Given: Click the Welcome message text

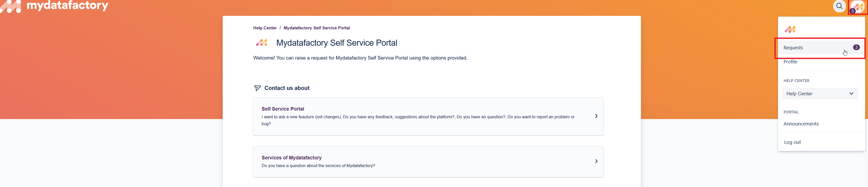Looking at the screenshot, I should tap(360, 58).
